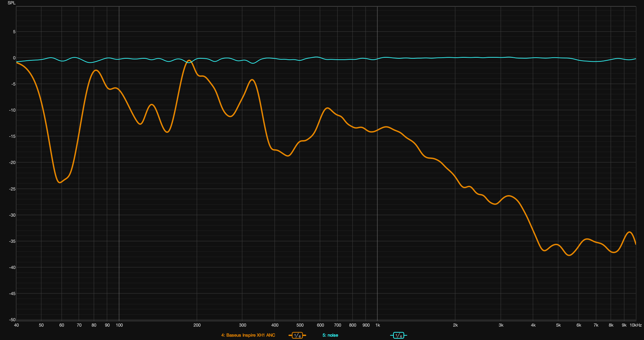Click the 6k frequency axis label
Viewport: 644px width, 340px height.
[579, 325]
